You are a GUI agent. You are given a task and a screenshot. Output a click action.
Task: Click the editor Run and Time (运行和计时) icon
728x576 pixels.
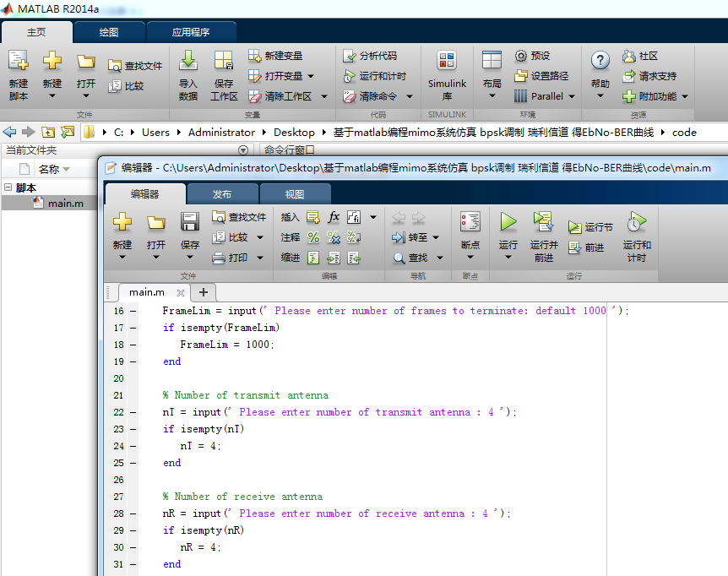[637, 222]
